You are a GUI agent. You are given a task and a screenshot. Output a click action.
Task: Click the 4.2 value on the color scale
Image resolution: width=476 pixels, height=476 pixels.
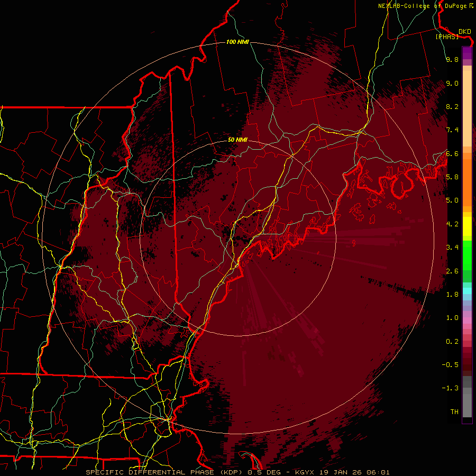[x=452, y=224]
